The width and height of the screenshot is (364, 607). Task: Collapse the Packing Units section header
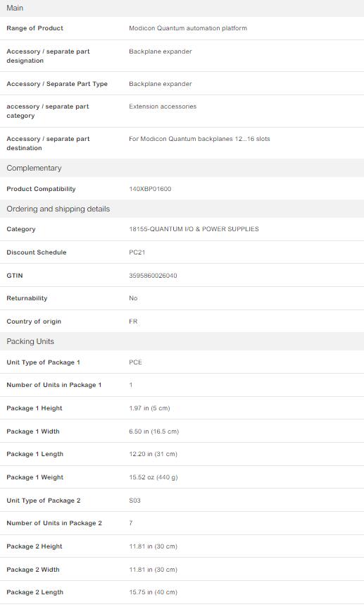pos(182,341)
